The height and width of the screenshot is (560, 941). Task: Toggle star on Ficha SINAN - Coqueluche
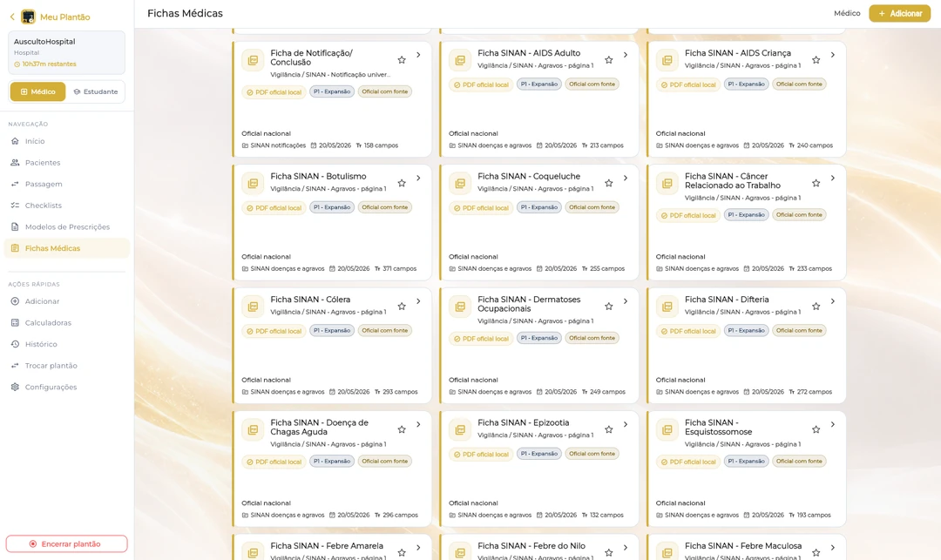[608, 183]
